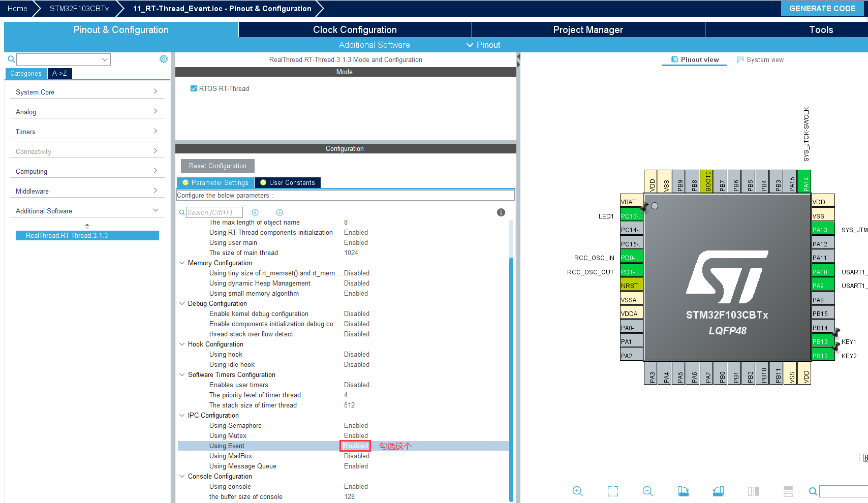Select pin PB13 on the chip
This screenshot has width=868, height=503.
(823, 341)
